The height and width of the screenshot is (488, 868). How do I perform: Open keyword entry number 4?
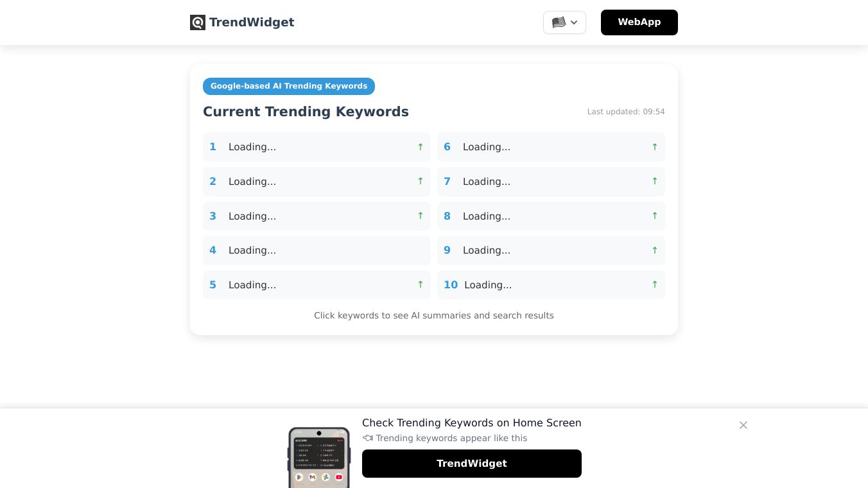coord(317,250)
